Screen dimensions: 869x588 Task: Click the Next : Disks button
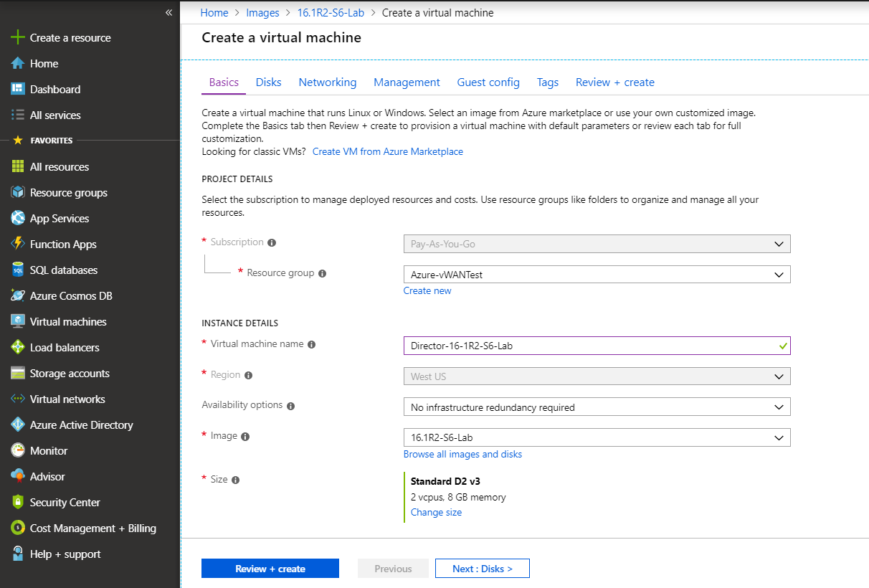coord(483,569)
